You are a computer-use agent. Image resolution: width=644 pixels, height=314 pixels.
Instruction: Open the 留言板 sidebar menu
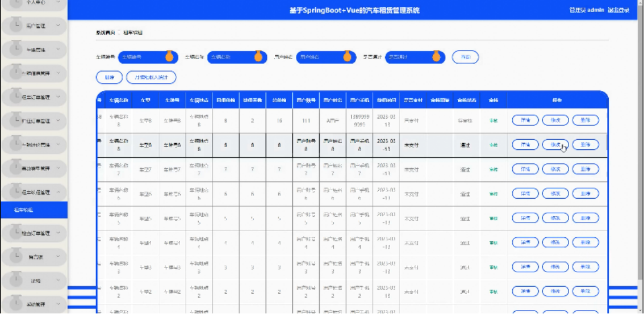click(x=35, y=257)
